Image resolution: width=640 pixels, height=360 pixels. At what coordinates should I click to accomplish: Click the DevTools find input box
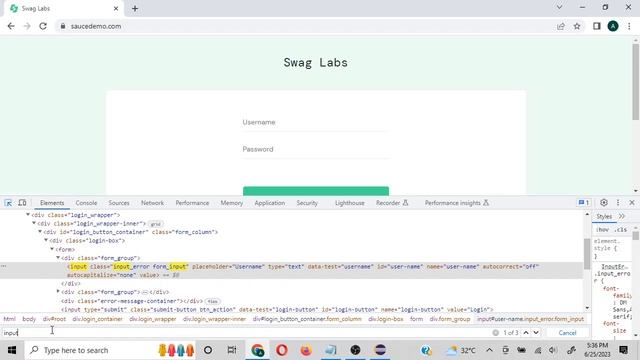[x=245, y=333]
